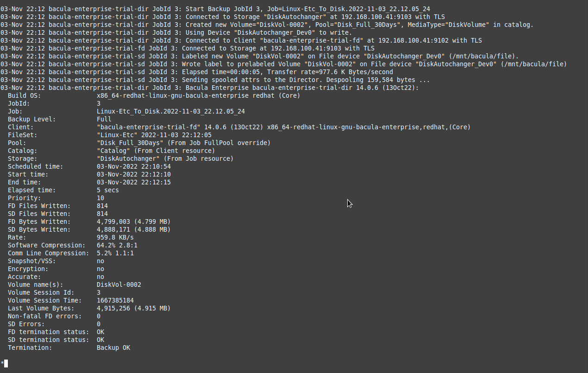
Task: Click the 'Volume Session Time' value 1667385184
Action: point(115,300)
